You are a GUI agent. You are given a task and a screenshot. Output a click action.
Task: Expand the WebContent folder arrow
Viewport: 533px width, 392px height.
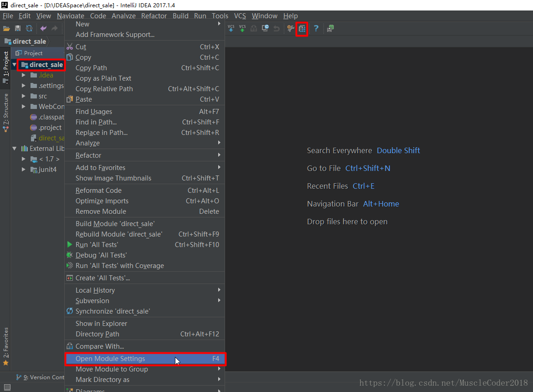click(x=23, y=106)
